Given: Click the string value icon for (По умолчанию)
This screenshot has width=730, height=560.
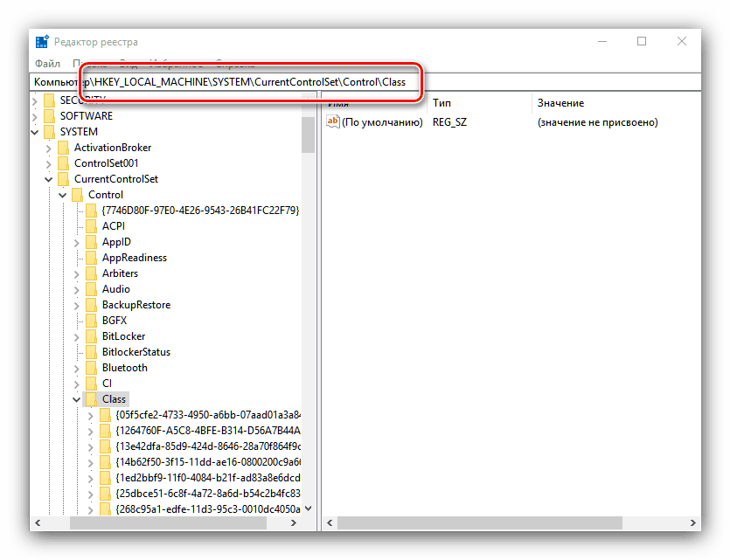Looking at the screenshot, I should 333,121.
